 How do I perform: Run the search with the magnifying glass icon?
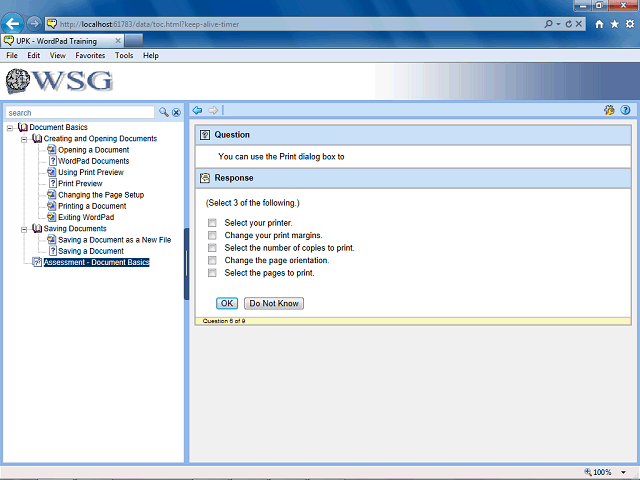point(164,112)
